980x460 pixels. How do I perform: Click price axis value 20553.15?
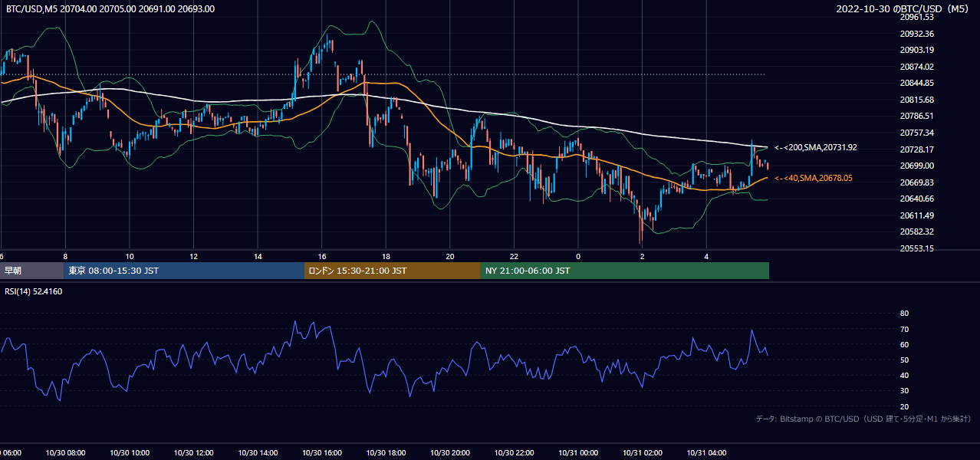(x=916, y=248)
